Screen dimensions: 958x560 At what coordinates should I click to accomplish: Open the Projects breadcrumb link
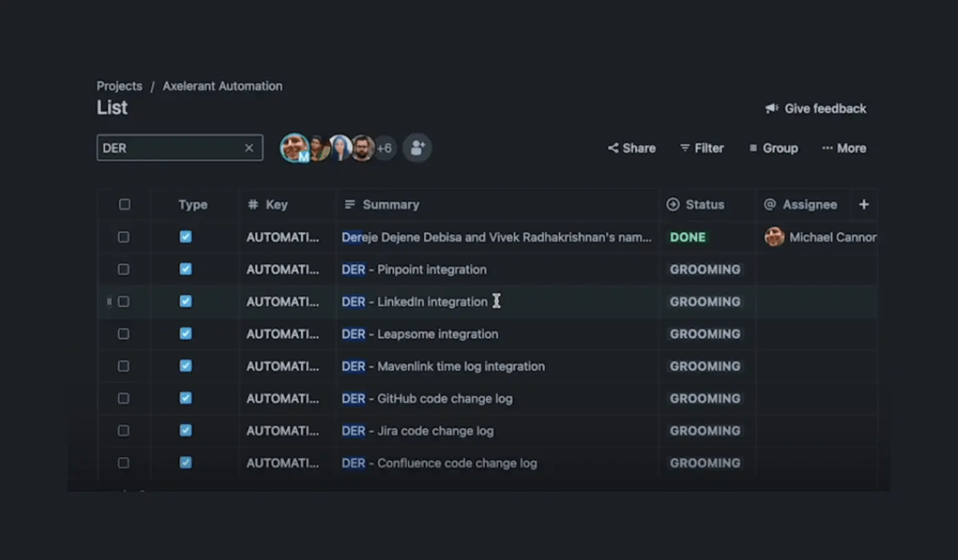click(x=119, y=86)
